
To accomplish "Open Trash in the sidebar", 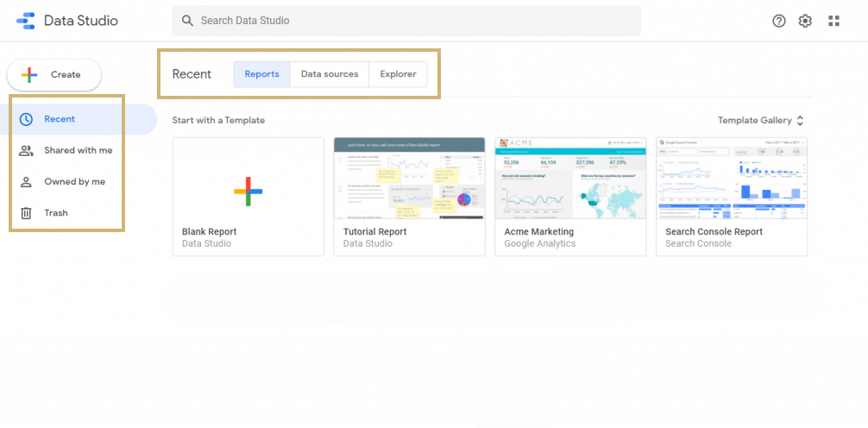I will 79,213.
